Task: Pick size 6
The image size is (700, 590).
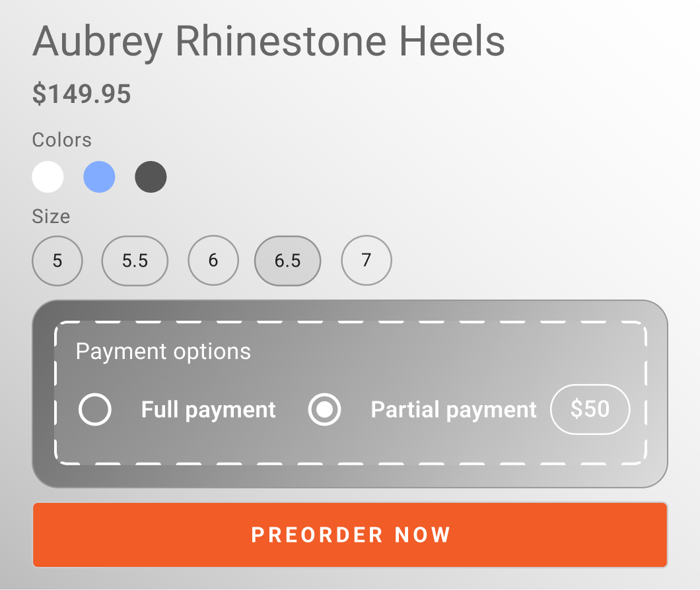Action: 213,261
